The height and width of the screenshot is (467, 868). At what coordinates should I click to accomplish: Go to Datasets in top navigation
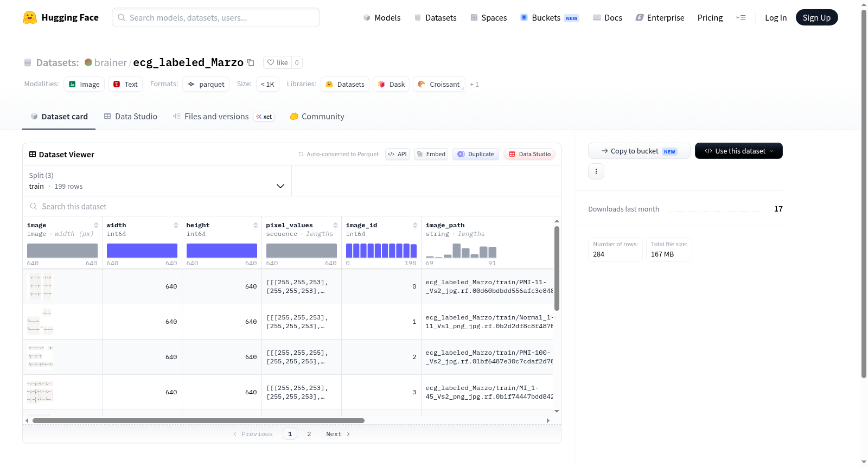point(435,17)
